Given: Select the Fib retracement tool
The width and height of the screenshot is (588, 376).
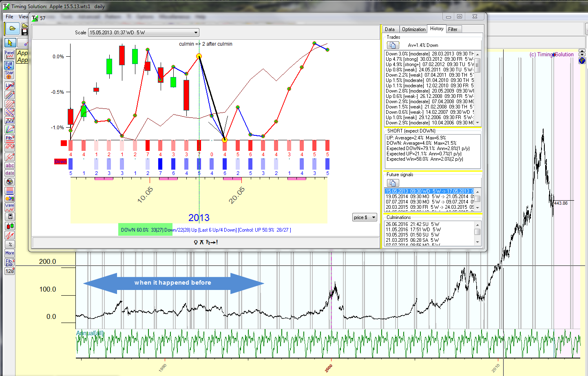Looking at the screenshot, I should pos(9,138).
